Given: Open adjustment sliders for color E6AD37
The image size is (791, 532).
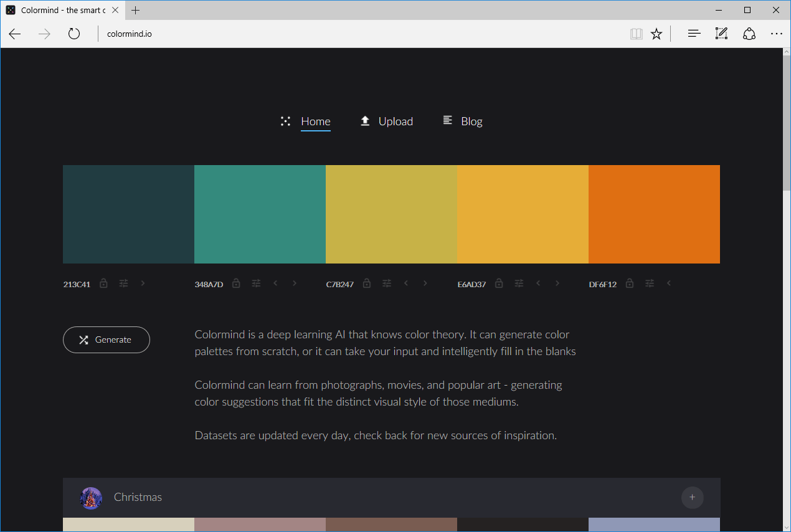Looking at the screenshot, I should click(x=518, y=283).
